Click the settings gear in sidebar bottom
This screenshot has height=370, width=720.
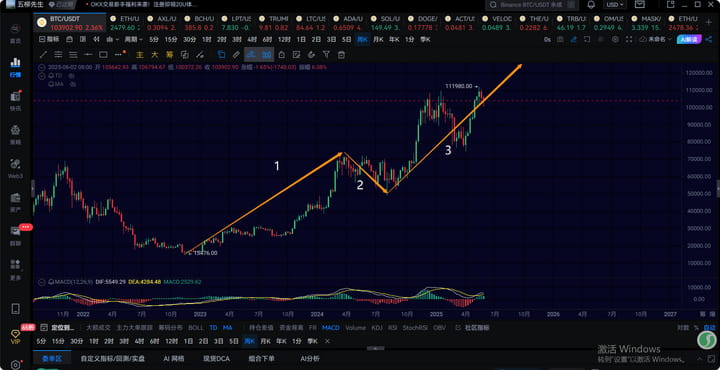coord(16,365)
